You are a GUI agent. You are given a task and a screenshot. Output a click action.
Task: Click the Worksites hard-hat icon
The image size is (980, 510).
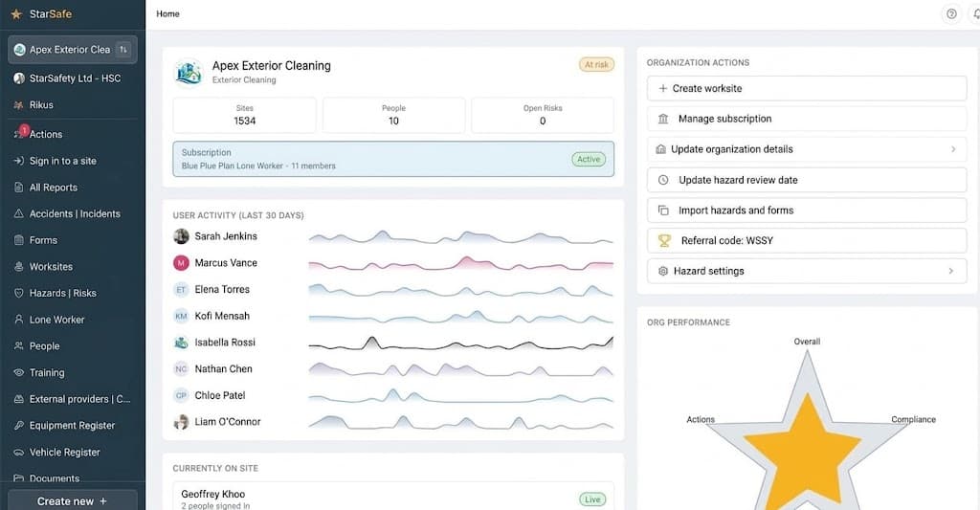(x=19, y=267)
